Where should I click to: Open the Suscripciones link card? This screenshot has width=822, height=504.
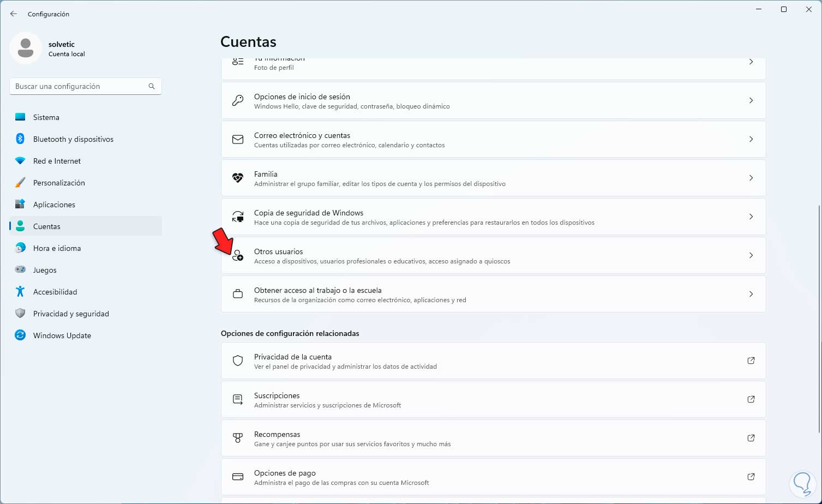[493, 400]
